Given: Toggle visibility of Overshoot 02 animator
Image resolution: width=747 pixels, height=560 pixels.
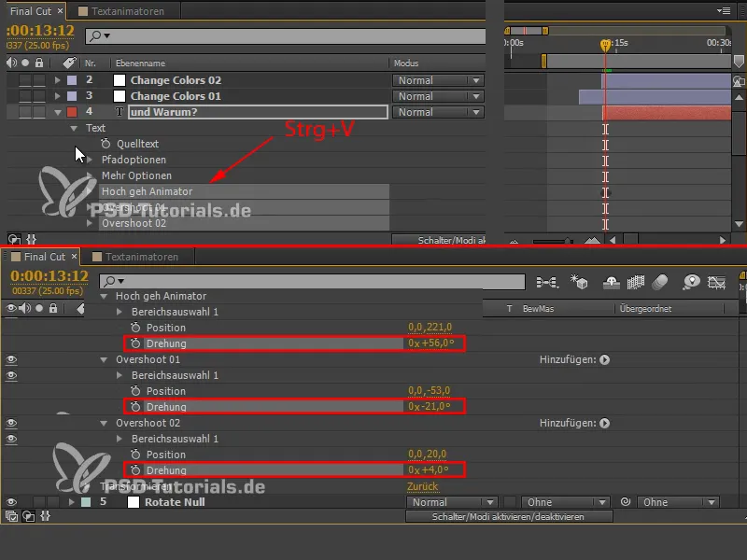Looking at the screenshot, I should (11, 423).
